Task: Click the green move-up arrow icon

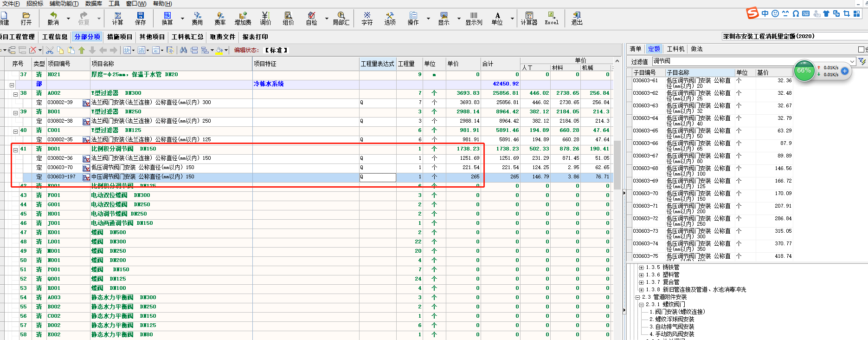Action: click(x=82, y=50)
